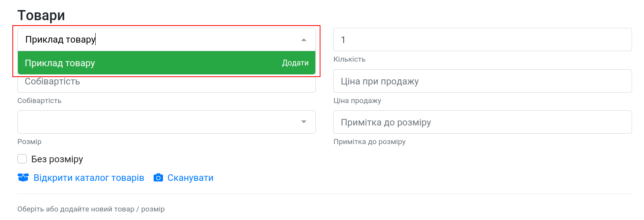
Task: Click the open-box catalog icon
Action: pos(23,177)
